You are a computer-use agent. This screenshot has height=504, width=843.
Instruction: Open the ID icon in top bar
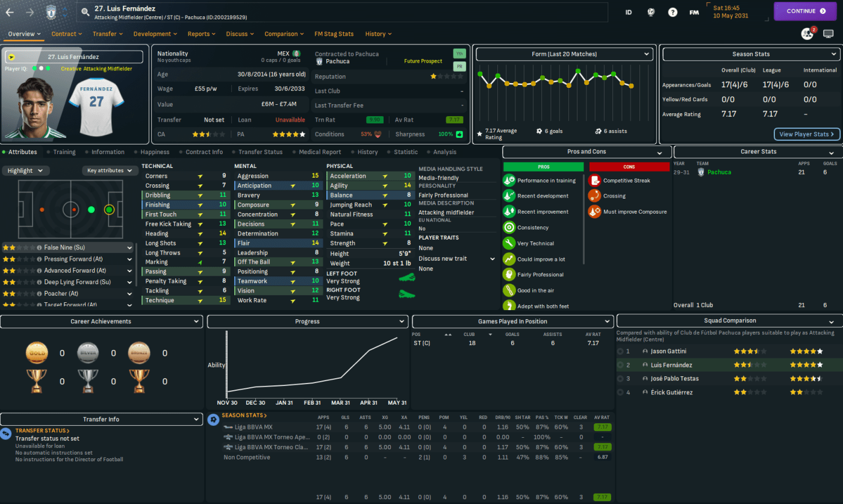(629, 11)
